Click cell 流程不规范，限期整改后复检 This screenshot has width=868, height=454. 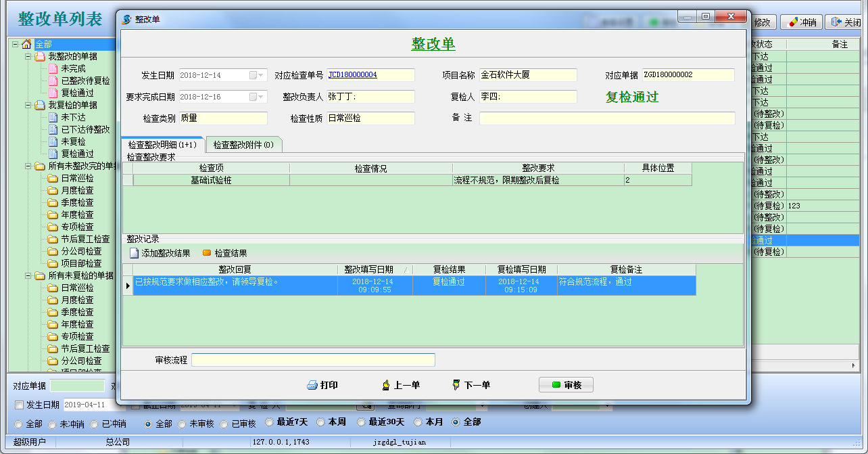point(538,180)
